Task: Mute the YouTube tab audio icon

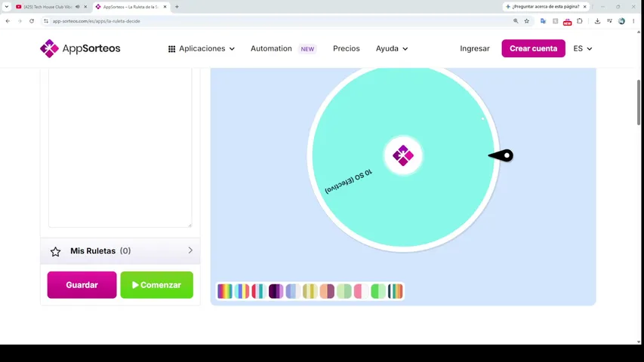Action: coord(78,7)
